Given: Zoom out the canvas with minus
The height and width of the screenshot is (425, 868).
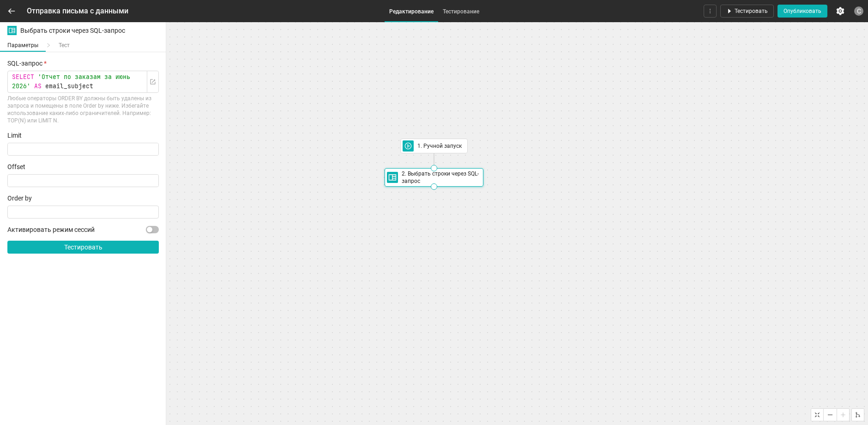Looking at the screenshot, I should tap(830, 415).
